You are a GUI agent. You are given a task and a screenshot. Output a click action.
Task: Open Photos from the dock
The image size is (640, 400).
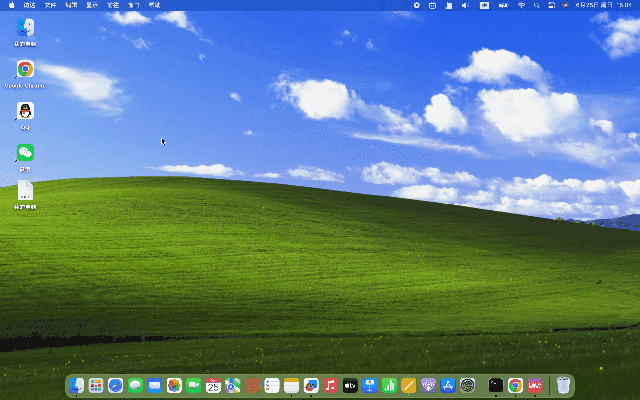tap(174, 385)
